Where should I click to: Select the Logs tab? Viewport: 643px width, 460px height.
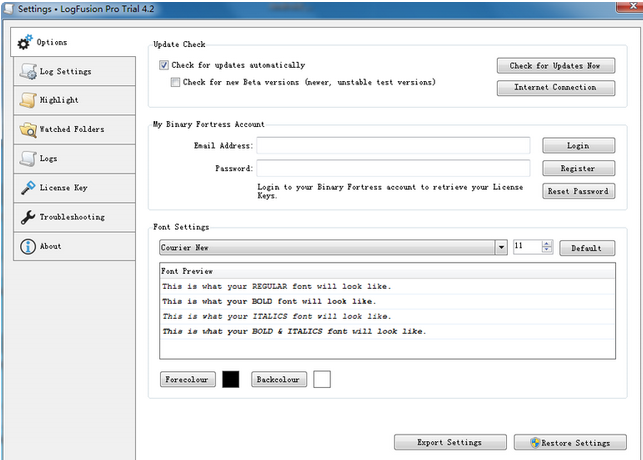click(74, 159)
